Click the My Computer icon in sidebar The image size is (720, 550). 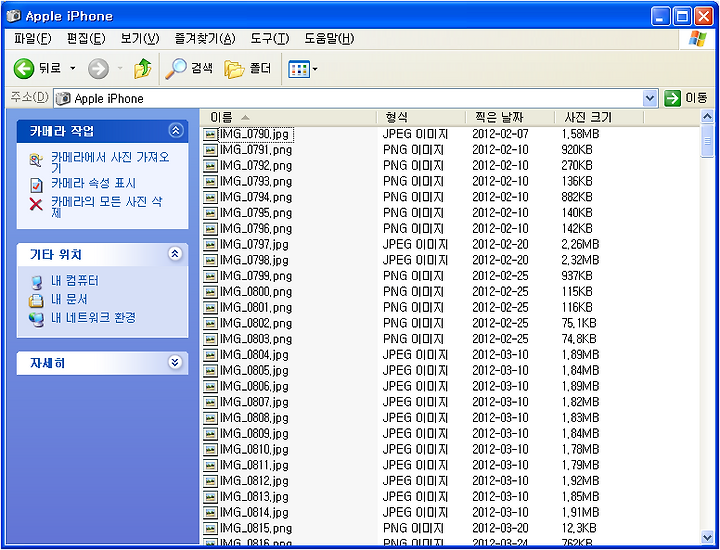pos(36,282)
